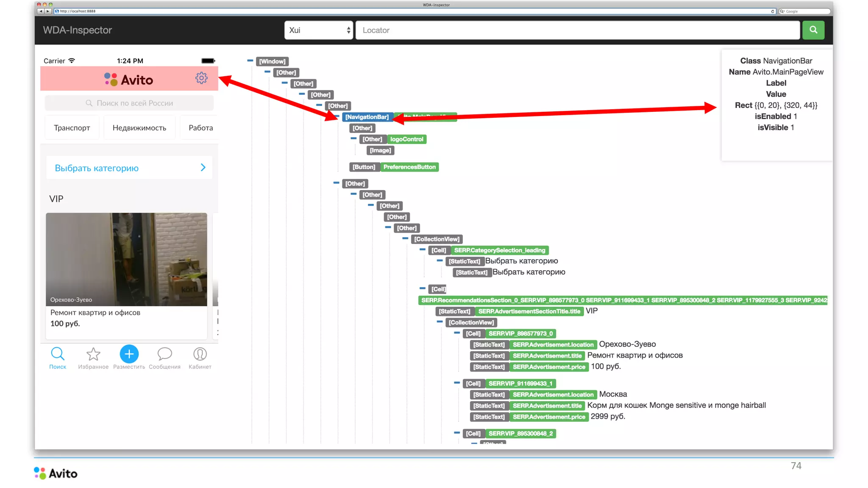
Task: Tap the Поиск magnifier tab icon
Action: tap(58, 354)
